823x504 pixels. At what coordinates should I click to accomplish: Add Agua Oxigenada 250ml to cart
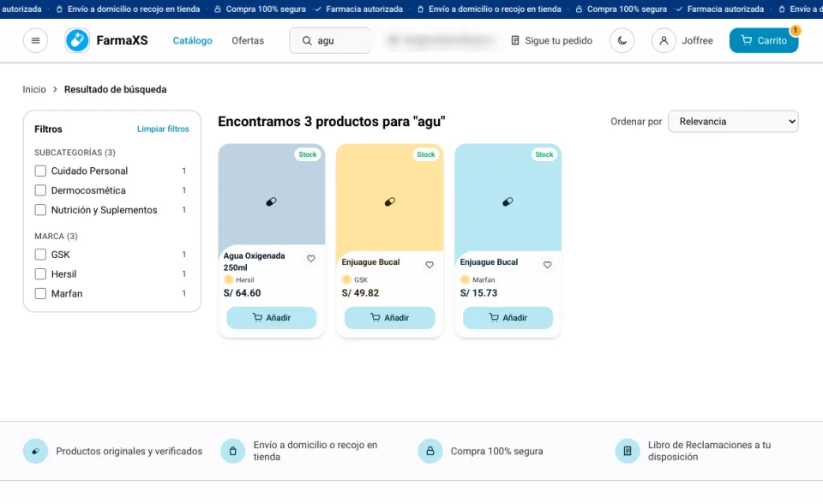coord(272,318)
